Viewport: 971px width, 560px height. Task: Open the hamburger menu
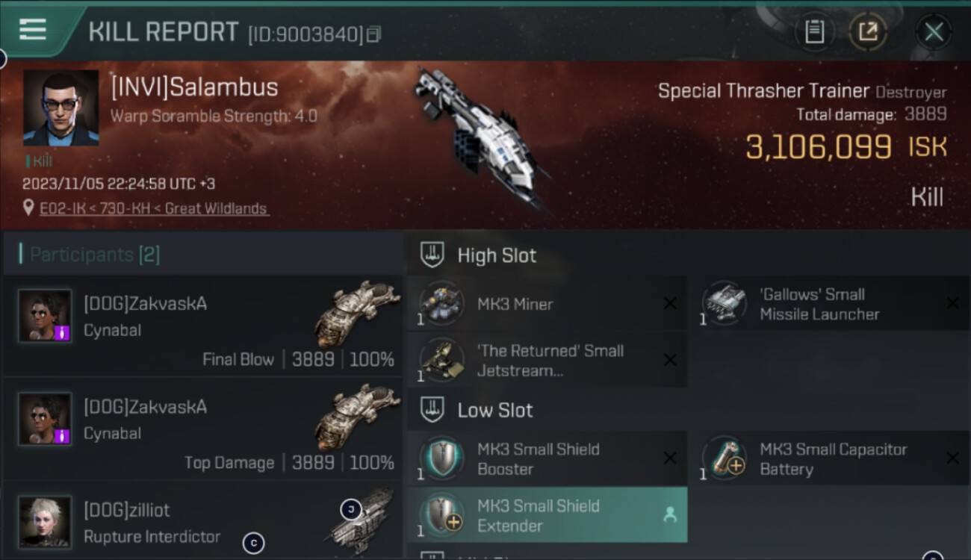(32, 29)
